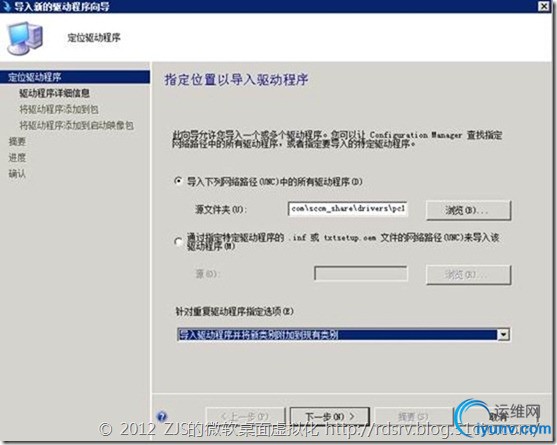Click the source folder path input field
Image resolution: width=557 pixels, height=445 pixels.
pyautogui.click(x=347, y=208)
